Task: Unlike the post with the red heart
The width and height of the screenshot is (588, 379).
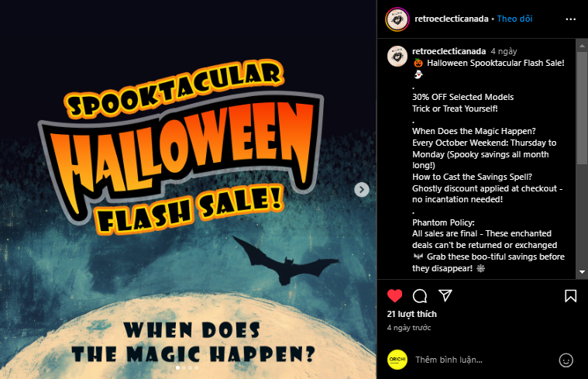Action: click(x=394, y=296)
